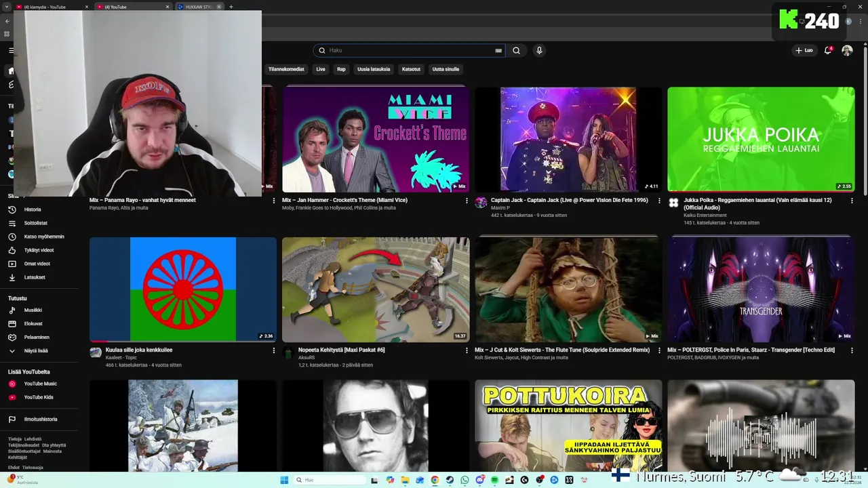
Task: Open Flute Tune Soulpride Extended Remix title
Action: click(x=562, y=350)
